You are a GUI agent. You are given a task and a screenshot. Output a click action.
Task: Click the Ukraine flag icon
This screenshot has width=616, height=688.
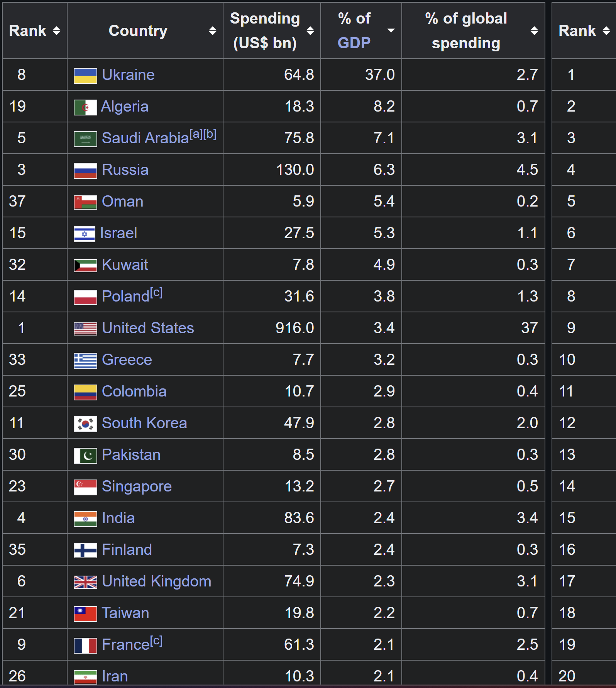point(85,75)
